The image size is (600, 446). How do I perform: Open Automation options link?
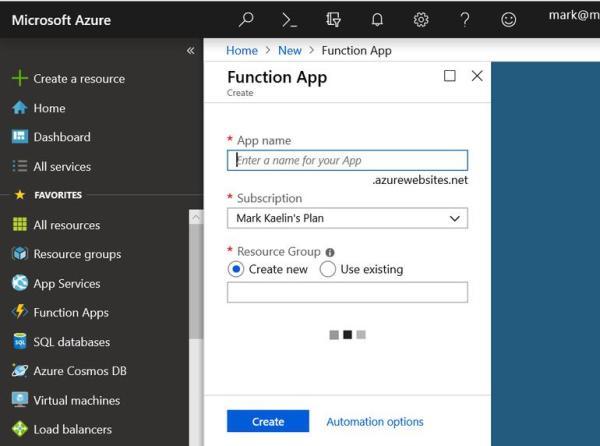(375, 422)
